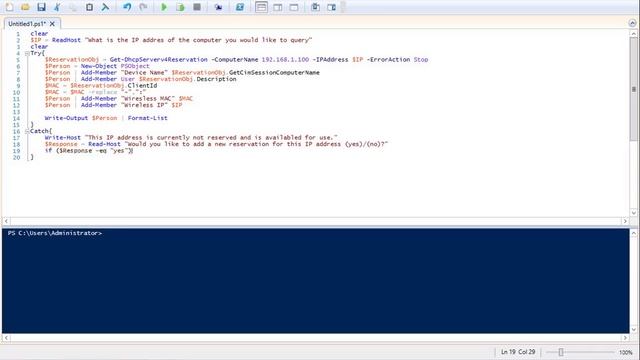
Task: Clear the console pane icon
Action: coord(105,7)
